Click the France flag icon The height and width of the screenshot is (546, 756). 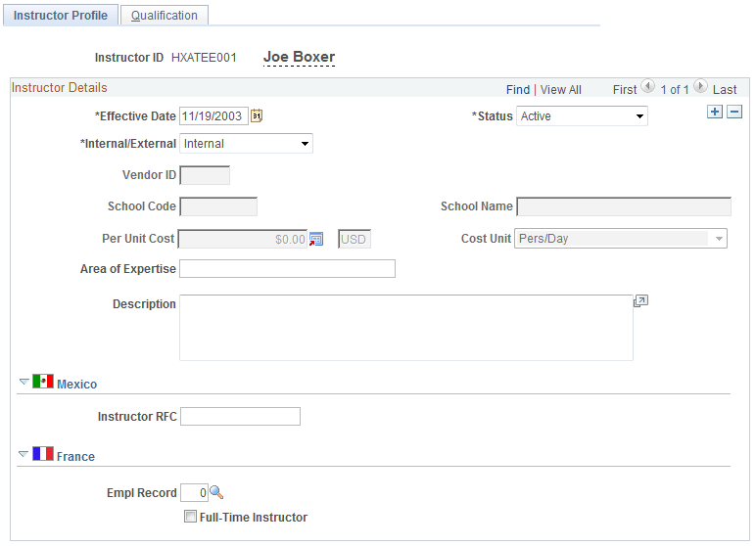[x=43, y=453]
